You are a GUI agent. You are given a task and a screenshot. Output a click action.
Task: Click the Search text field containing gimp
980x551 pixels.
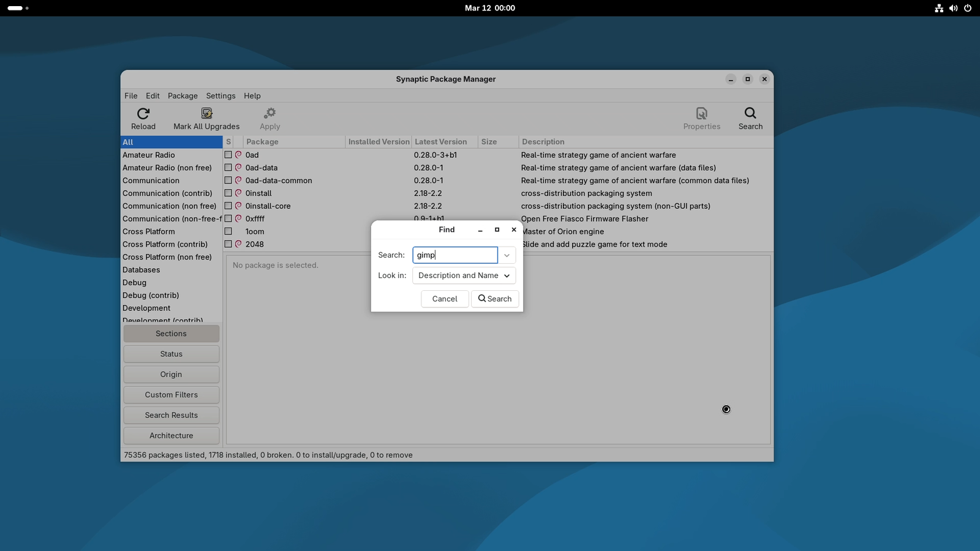click(x=455, y=255)
